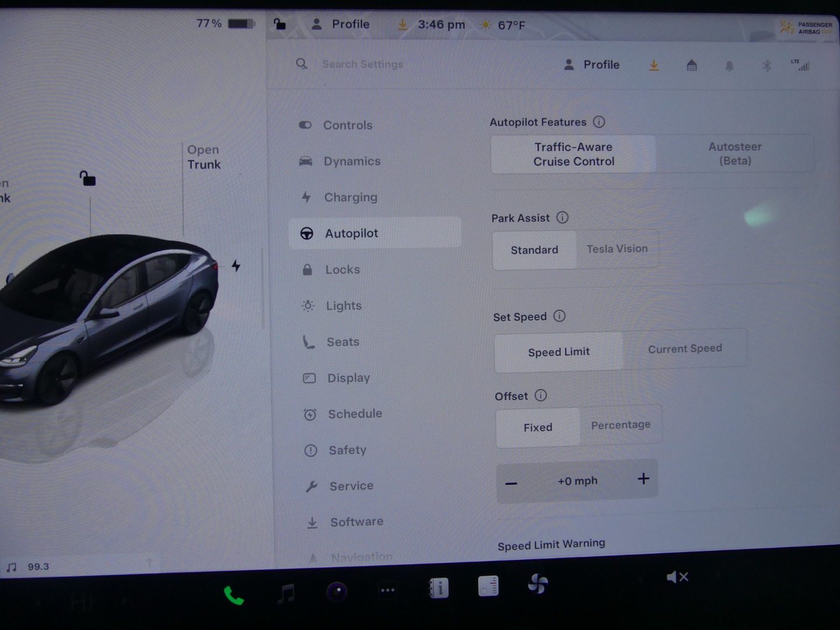
Task: Increase speed offset with plus button
Action: pyautogui.click(x=643, y=479)
